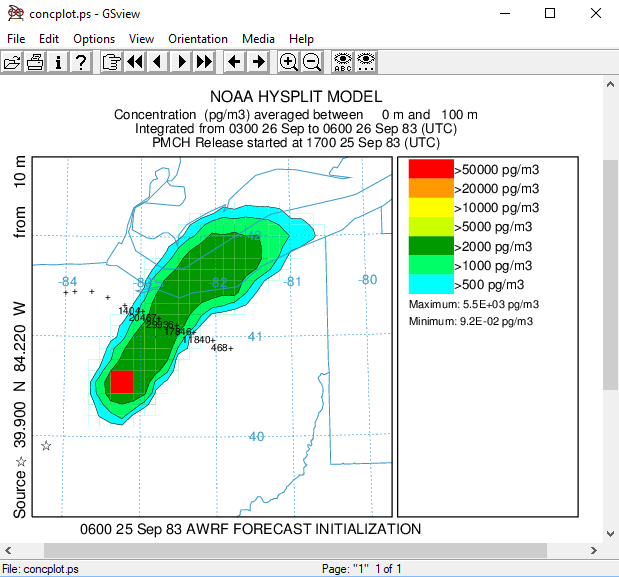Screen dimensions: 619x577
Task: Go to the previous page arrow
Action: [x=158, y=62]
